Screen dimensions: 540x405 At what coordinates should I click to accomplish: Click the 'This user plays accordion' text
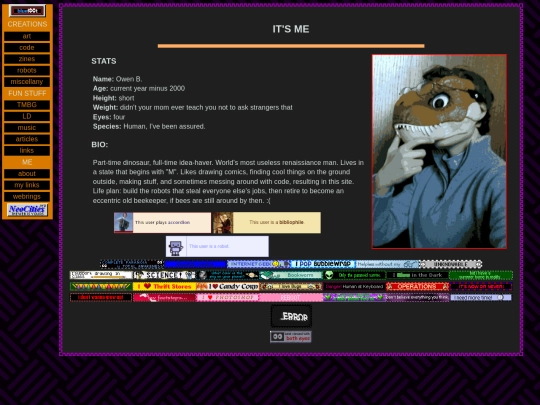click(x=163, y=222)
